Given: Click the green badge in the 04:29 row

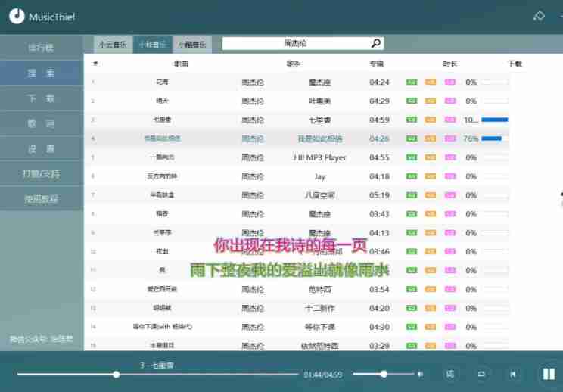Looking at the screenshot, I should [x=412, y=101].
